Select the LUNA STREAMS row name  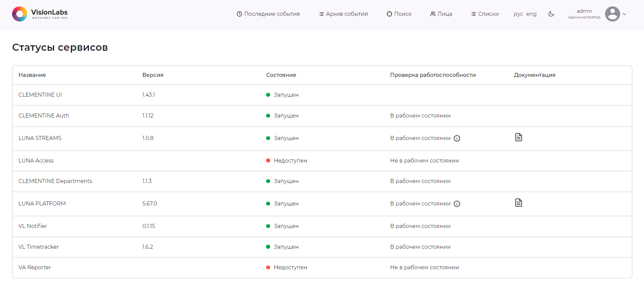[x=40, y=138]
